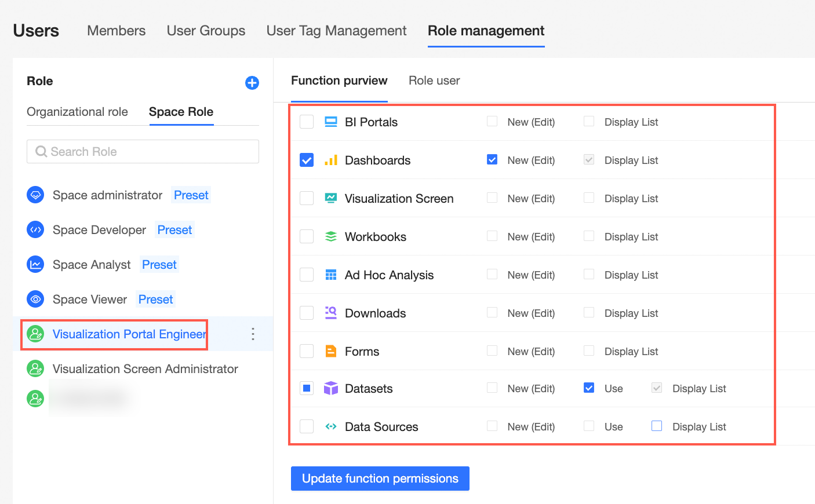
Task: Go to the User Groups tab
Action: click(x=206, y=31)
